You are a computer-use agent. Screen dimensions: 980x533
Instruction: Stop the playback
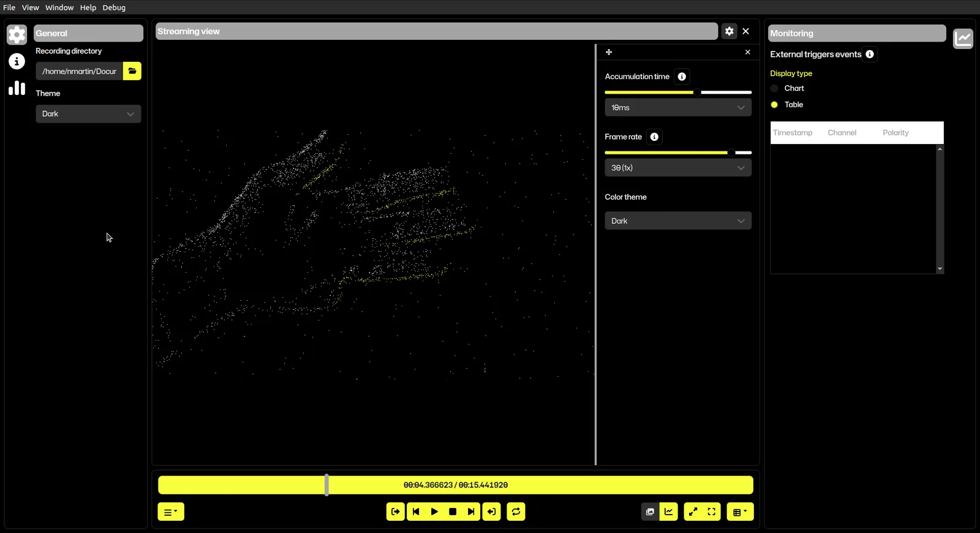coord(453,512)
